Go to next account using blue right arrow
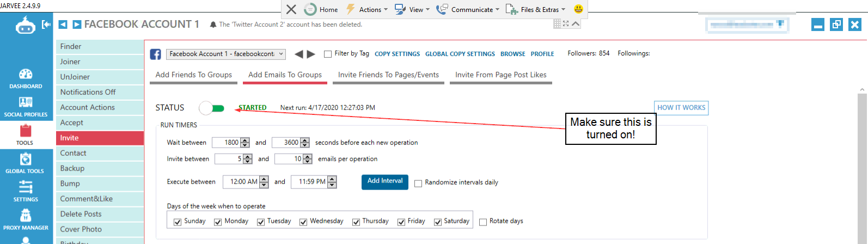The height and width of the screenshot is (244, 868). tap(77, 25)
